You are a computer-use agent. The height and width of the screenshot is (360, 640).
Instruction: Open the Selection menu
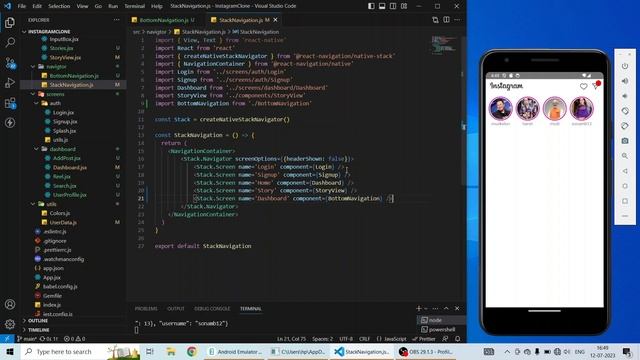[59, 6]
